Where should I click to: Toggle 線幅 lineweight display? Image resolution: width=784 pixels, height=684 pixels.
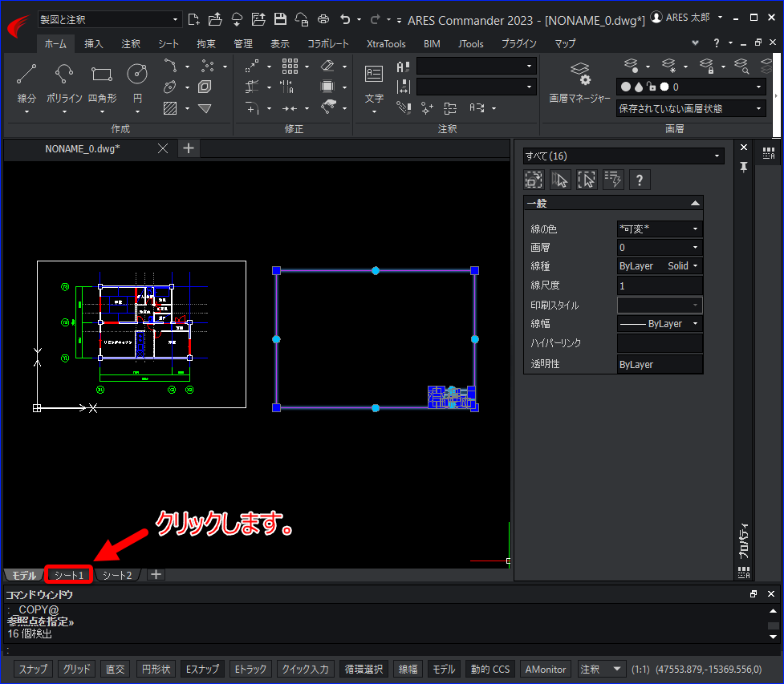click(x=408, y=669)
